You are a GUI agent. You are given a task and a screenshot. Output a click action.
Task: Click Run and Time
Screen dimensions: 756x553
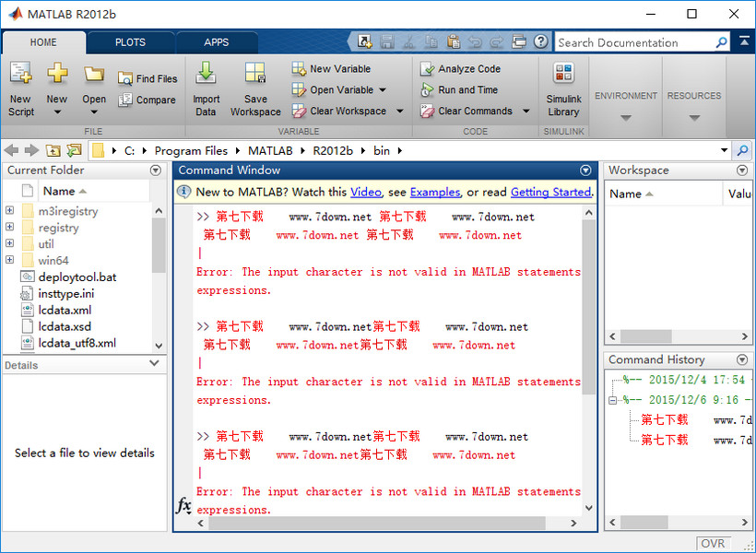click(x=459, y=89)
